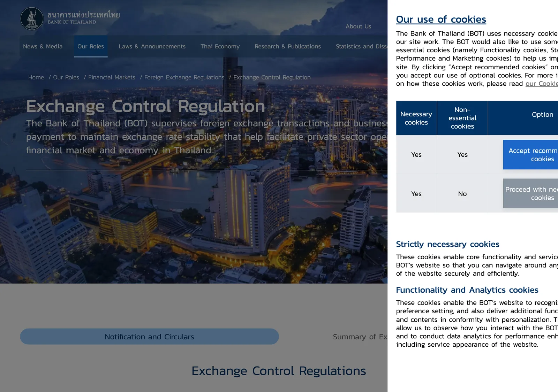
Task: Click the 'Option' column header
Action: pos(542,115)
